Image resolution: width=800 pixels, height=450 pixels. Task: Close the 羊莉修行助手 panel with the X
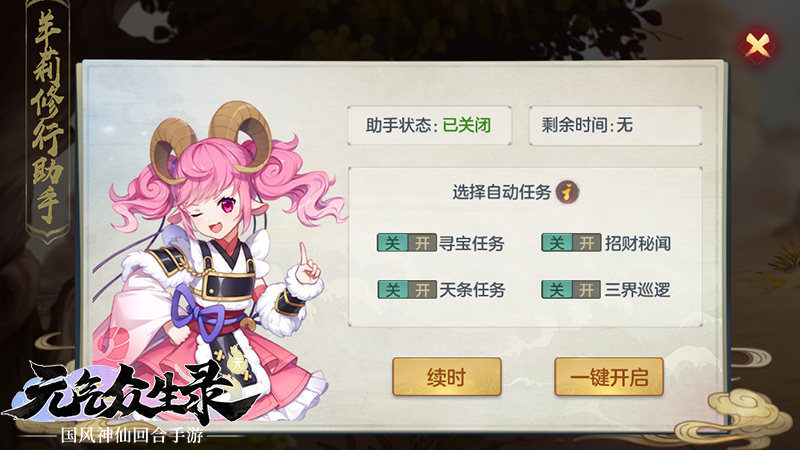(757, 46)
